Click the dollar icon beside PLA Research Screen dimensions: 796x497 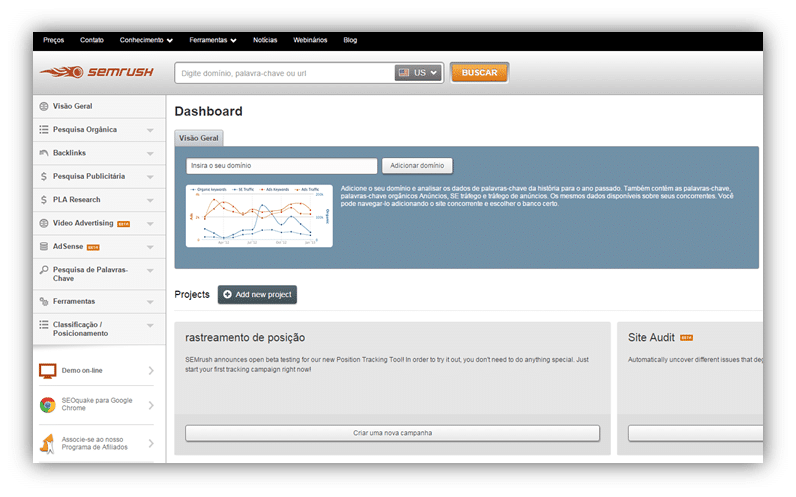[x=44, y=200]
